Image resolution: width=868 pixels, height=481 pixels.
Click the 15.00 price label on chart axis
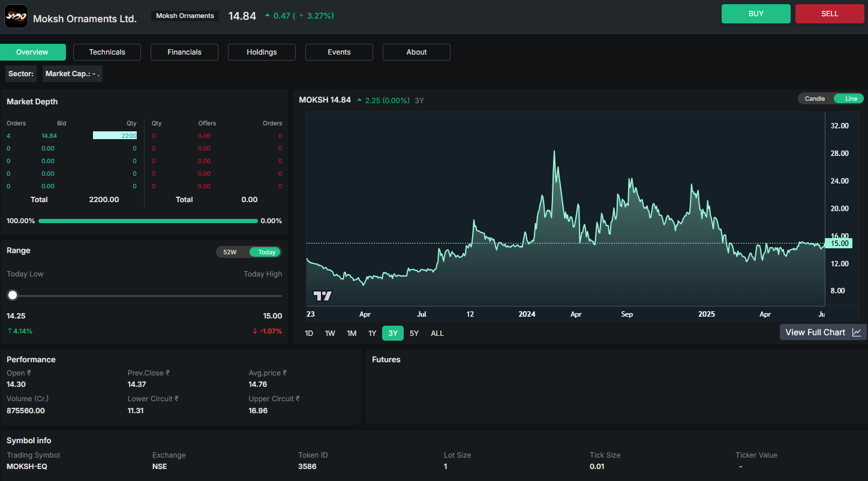[839, 243]
